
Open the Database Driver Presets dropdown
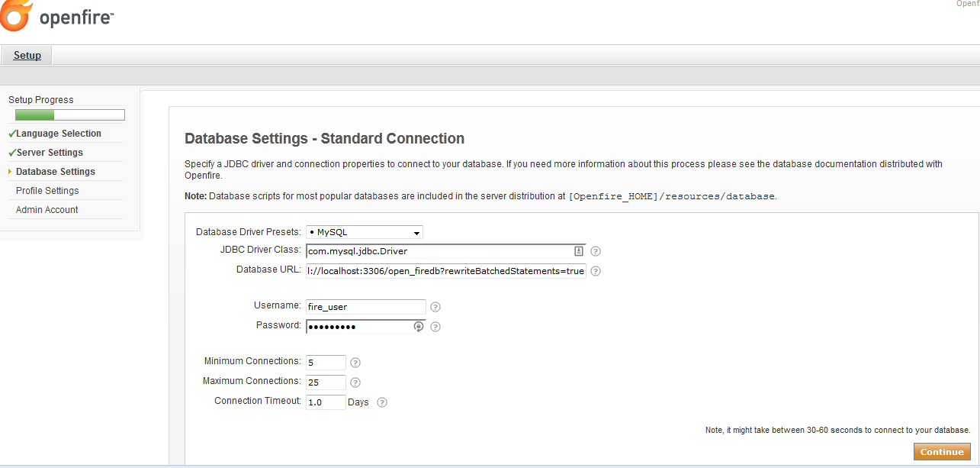(x=365, y=232)
